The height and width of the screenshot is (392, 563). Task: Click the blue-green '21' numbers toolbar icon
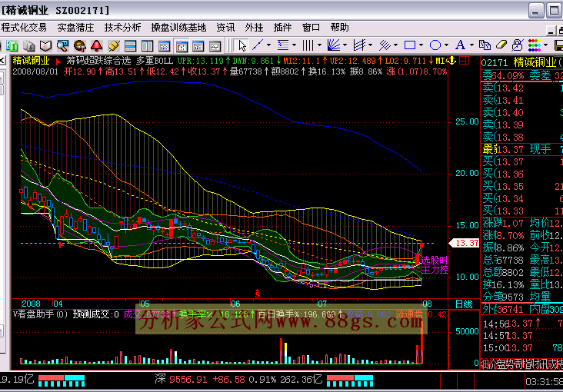pyautogui.click(x=12, y=45)
